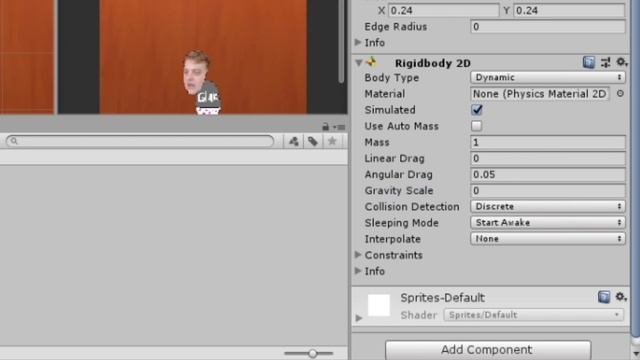Click the Shader label
Viewport: 640px width, 360px height.
coord(419,315)
